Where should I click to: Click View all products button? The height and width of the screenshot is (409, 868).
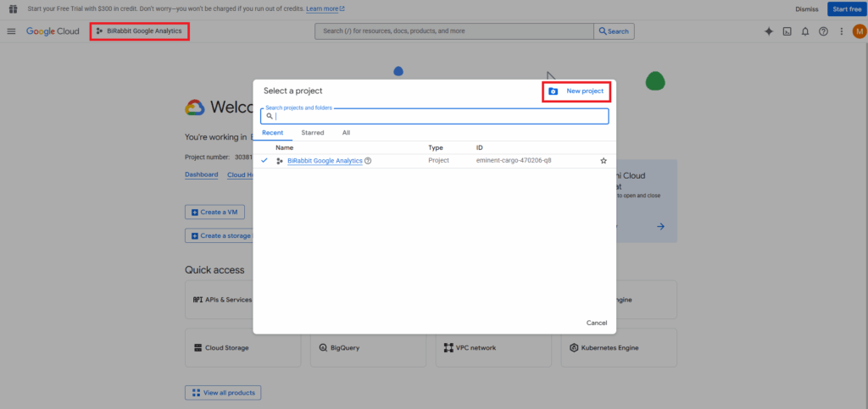223,393
